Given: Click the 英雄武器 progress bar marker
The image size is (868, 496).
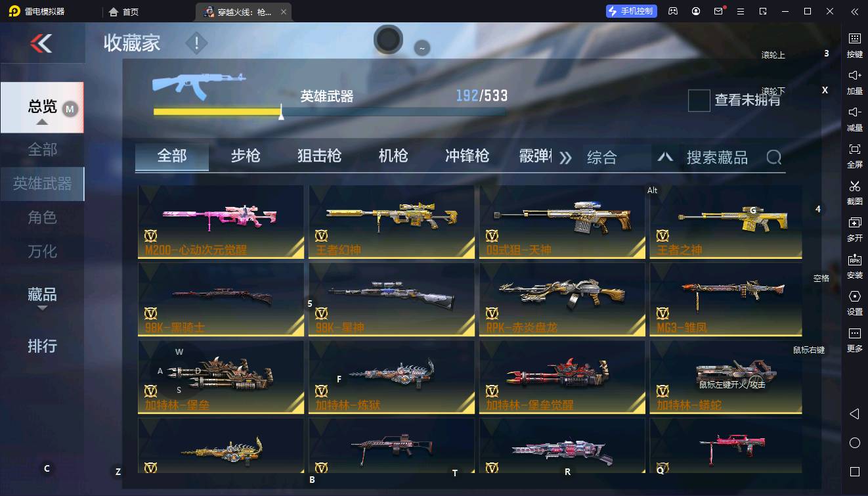Looking at the screenshot, I should tap(281, 112).
